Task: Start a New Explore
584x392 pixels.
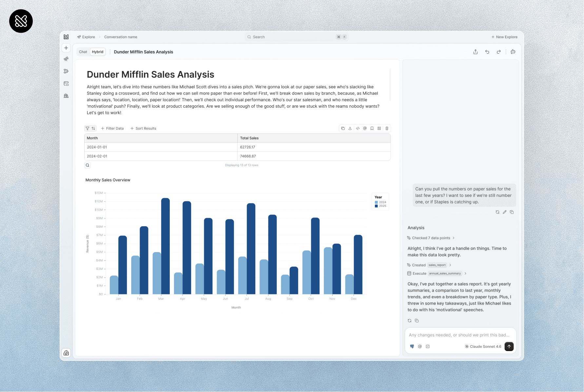Action: click(x=504, y=37)
